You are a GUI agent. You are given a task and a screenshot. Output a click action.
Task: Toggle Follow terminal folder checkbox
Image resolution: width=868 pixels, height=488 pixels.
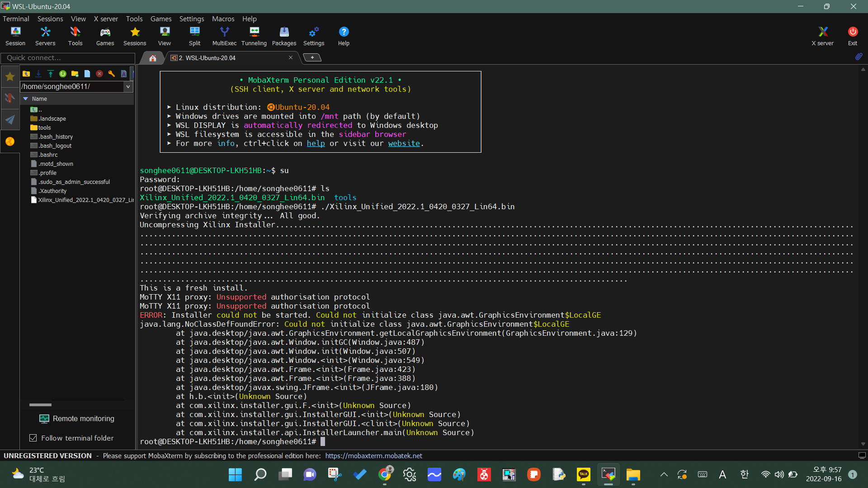point(33,438)
